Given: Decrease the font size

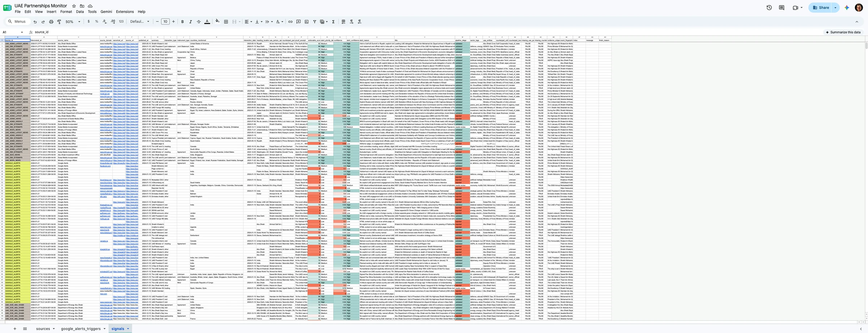Looking at the screenshot, I should [157, 22].
